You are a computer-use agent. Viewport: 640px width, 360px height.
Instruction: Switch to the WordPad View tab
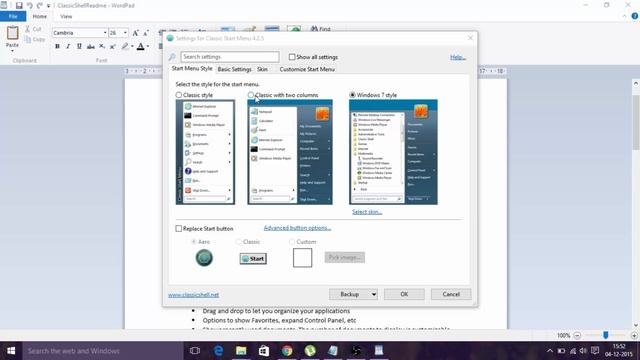pos(66,16)
